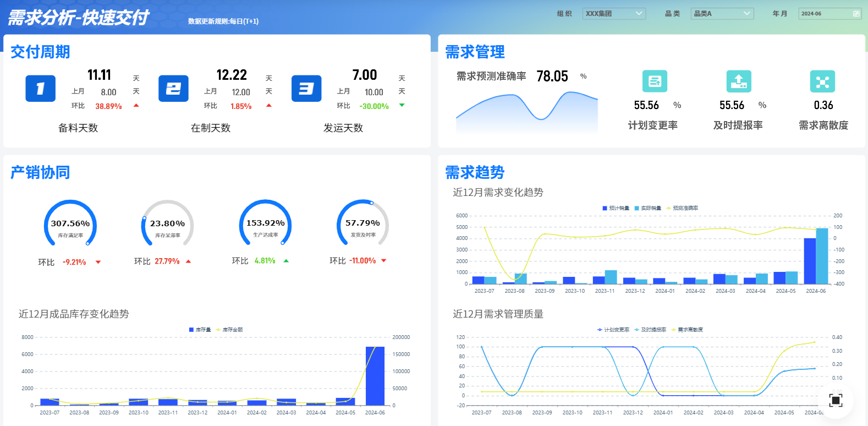Toggle the 预测准确率 legend series

coord(682,208)
